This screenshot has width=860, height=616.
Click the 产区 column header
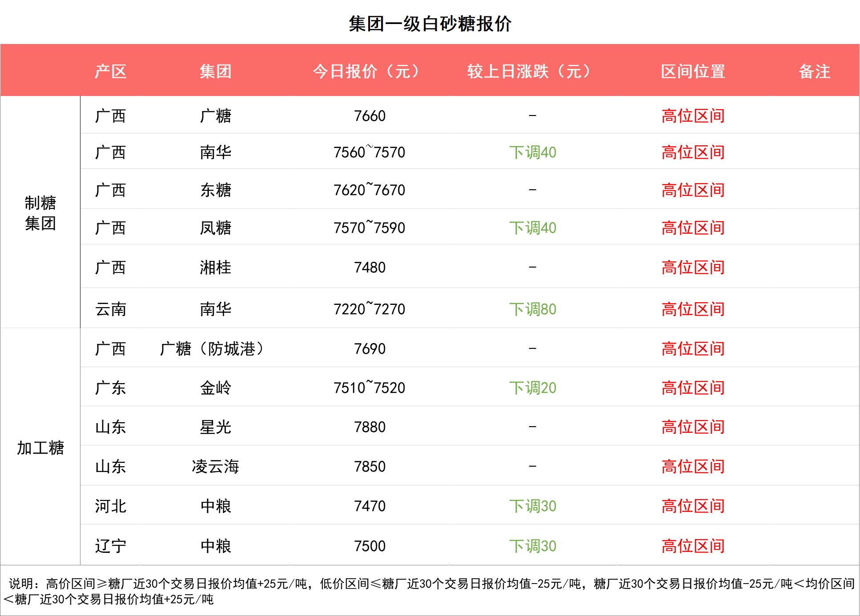tap(110, 71)
